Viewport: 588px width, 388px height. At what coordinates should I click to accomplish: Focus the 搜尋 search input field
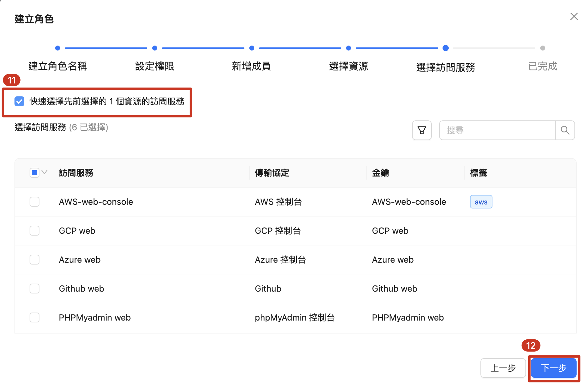pyautogui.click(x=497, y=130)
